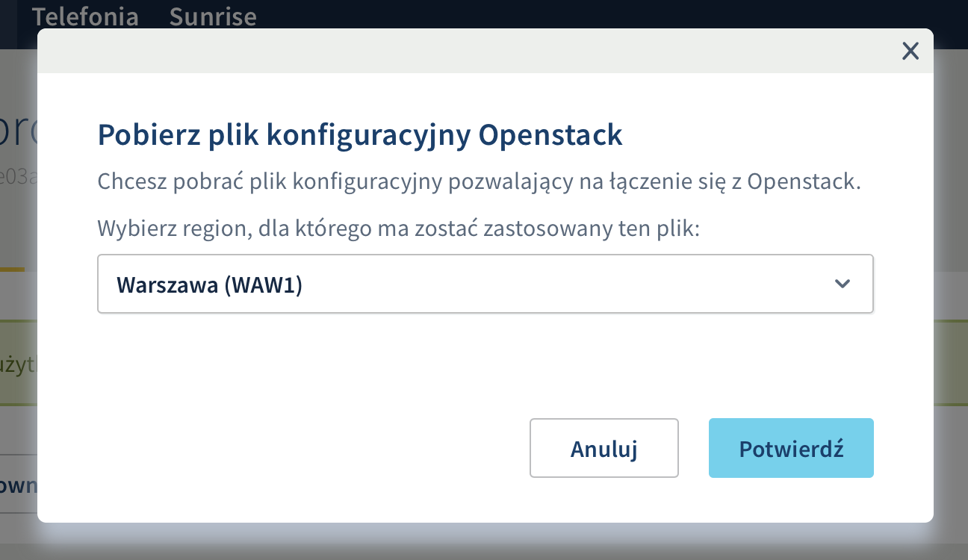This screenshot has height=560, width=968.
Task: Click the 'Wybierz region' label text
Action: coord(398,228)
